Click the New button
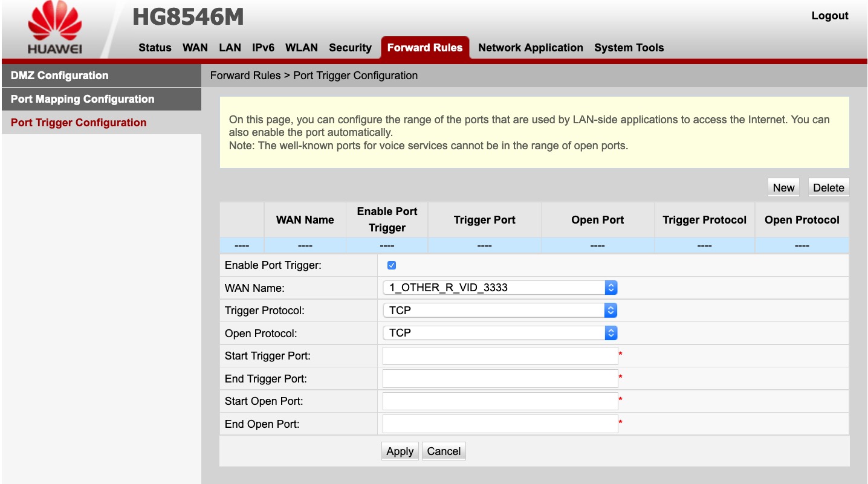The image size is (868, 484). point(783,187)
